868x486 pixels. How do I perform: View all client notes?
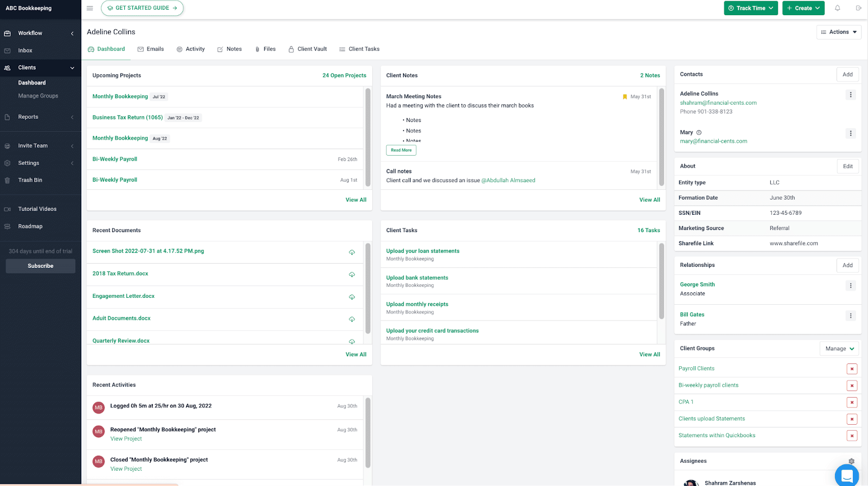coord(649,200)
